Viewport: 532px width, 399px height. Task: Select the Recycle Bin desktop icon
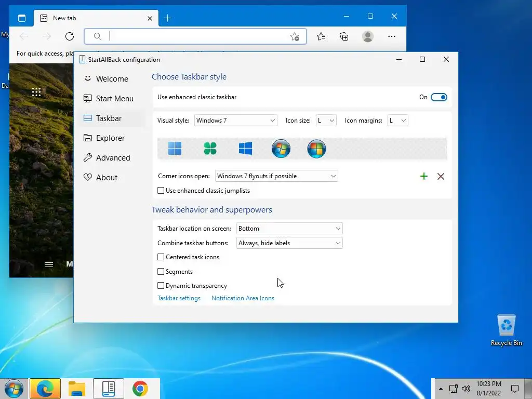coord(506,330)
